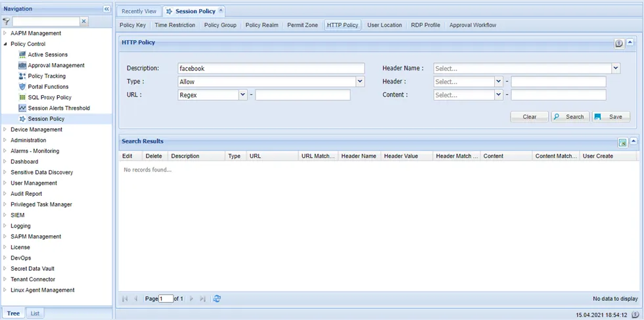The height and width of the screenshot is (320, 644).
Task: Open the User Location tab
Action: coord(384,25)
